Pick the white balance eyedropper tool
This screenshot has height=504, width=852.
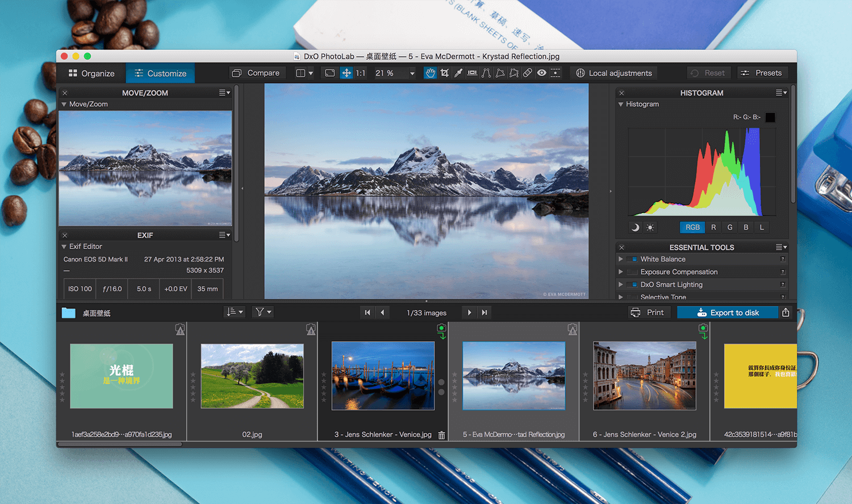[458, 73]
